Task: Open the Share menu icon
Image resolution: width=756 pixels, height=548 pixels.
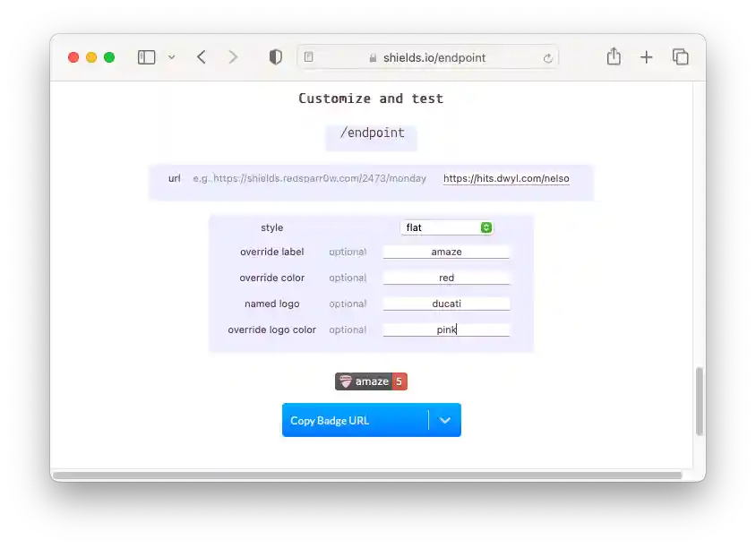Action: click(x=614, y=56)
